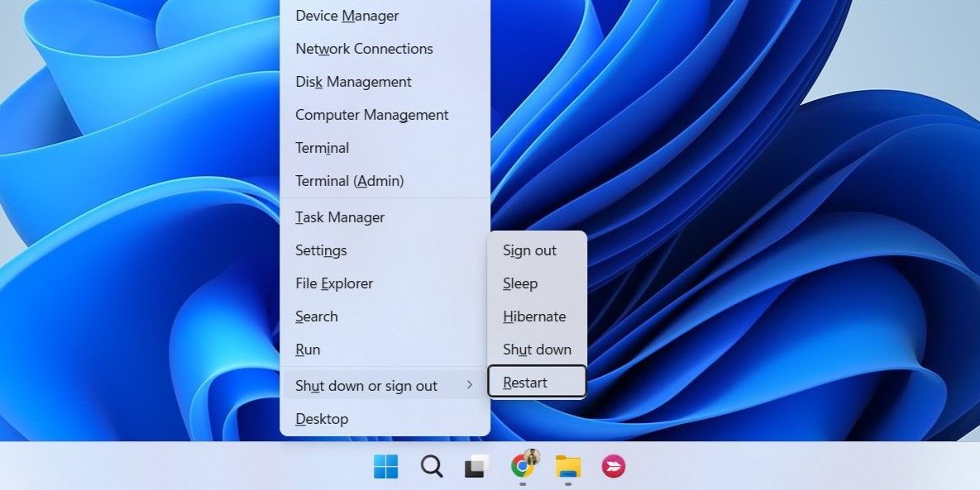Viewport: 980px width, 490px height.
Task: Sign out of the current account
Action: tap(528, 250)
